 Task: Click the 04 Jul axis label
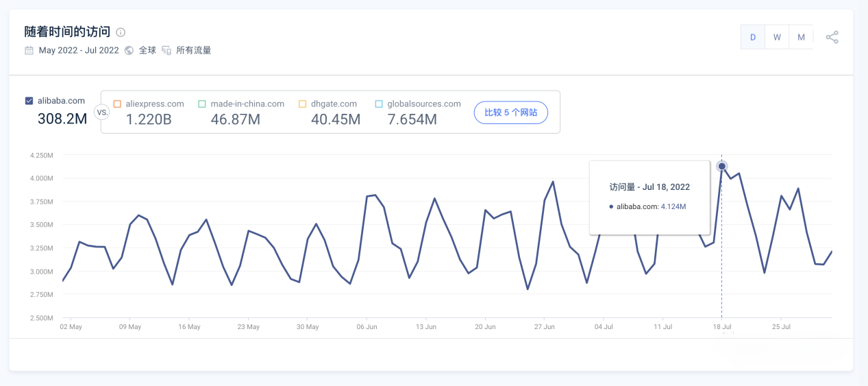[604, 327]
